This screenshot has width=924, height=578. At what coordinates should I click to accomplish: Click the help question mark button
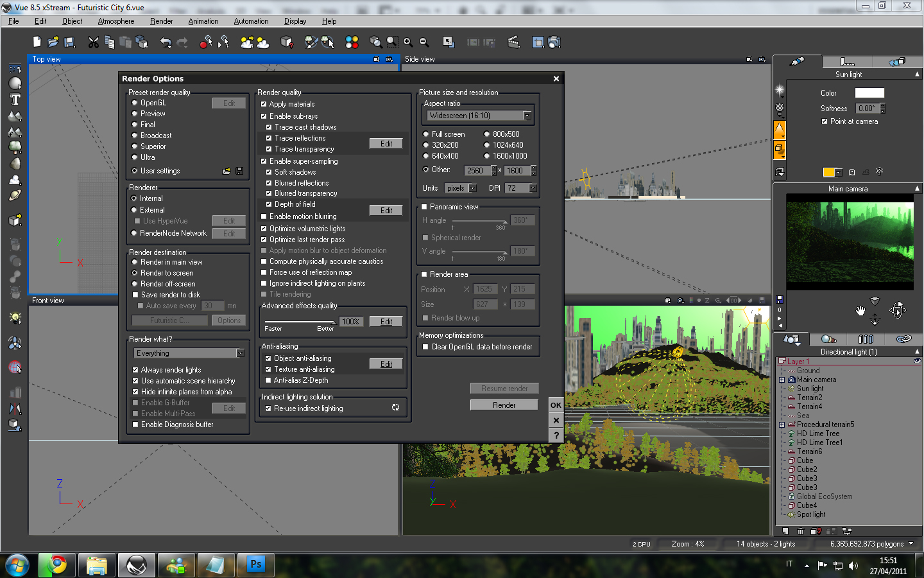(556, 435)
